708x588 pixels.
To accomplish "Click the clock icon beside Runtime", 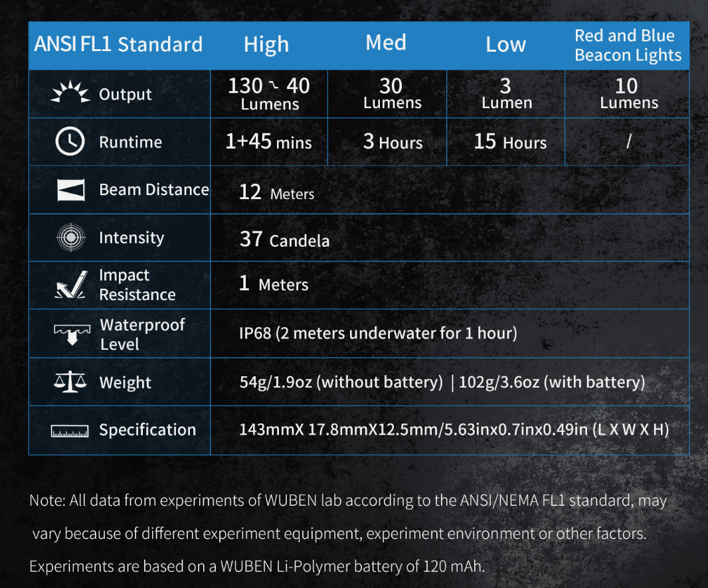I will coord(70,142).
